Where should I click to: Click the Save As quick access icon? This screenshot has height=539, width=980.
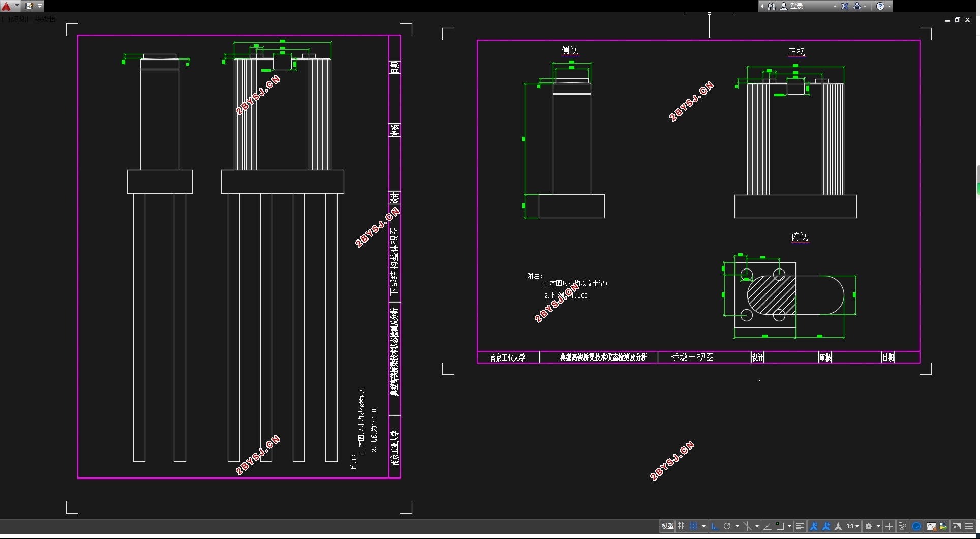click(29, 6)
